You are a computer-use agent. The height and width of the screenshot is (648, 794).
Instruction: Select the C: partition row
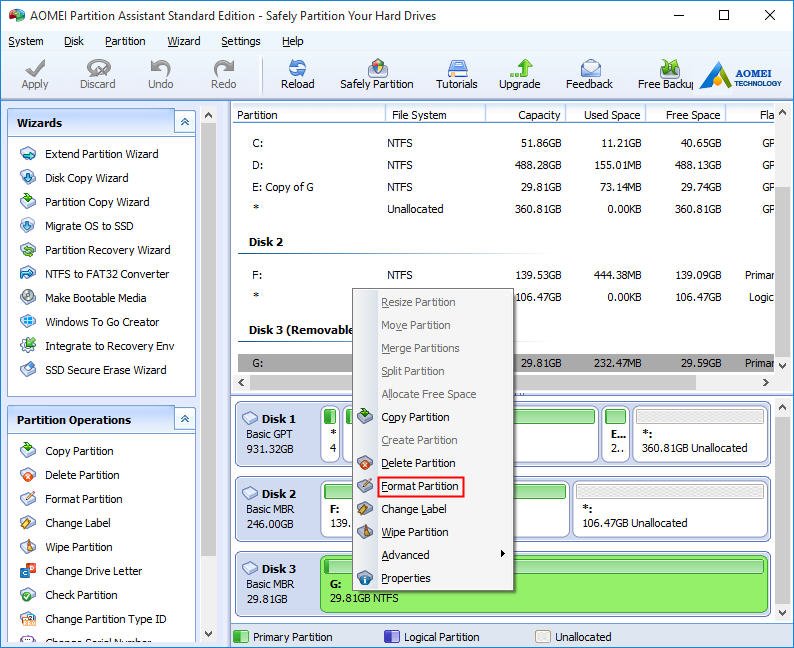[x=505, y=143]
